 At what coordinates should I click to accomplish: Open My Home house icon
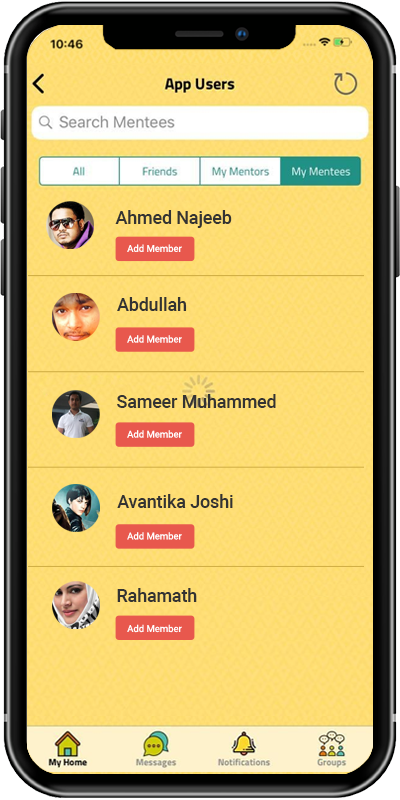pos(68,744)
